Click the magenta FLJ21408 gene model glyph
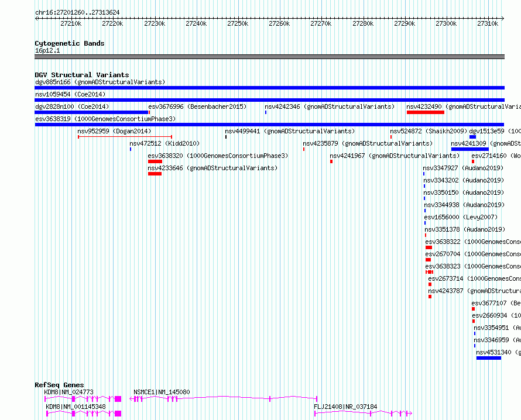The width and height of the screenshot is (521, 420). point(363,414)
